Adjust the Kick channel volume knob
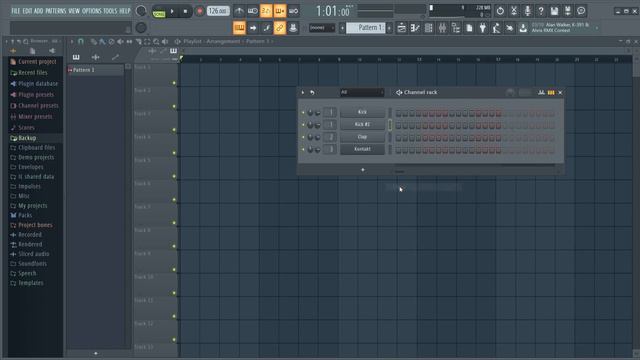 [x=318, y=113]
